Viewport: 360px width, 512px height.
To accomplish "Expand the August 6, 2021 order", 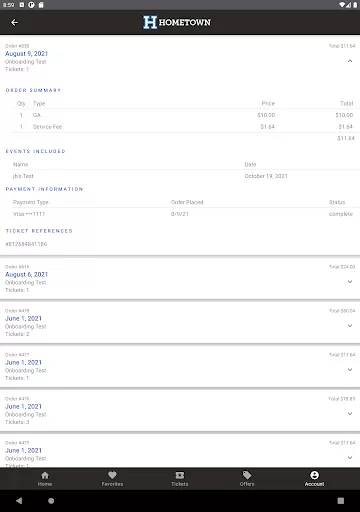I will (x=350, y=282).
